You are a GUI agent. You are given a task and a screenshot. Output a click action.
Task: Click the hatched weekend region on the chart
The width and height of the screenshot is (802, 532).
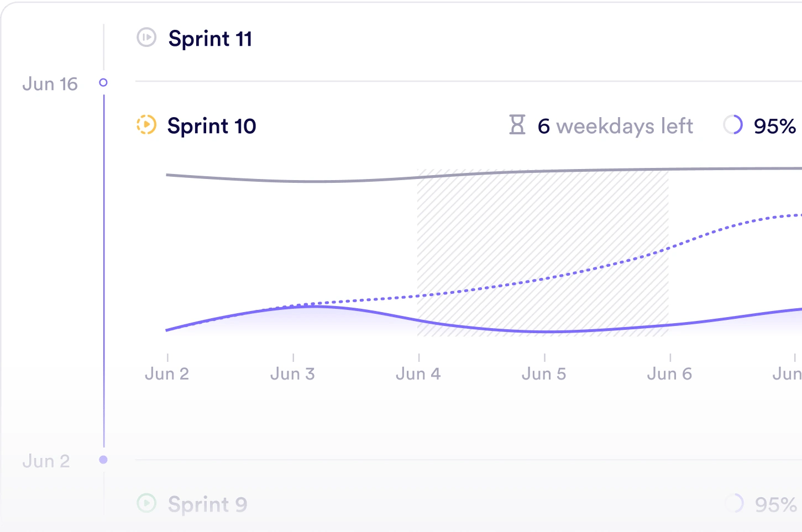tap(543, 251)
